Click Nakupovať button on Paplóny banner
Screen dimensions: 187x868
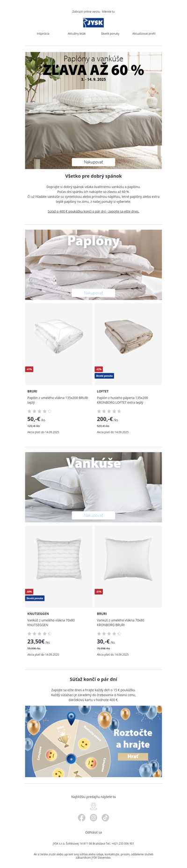[93, 293]
